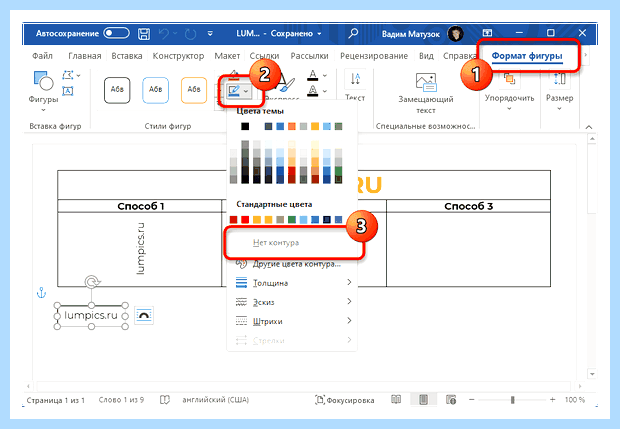Open Ribbon display options icon
Screen dimensions: 620x429
click(x=487, y=33)
